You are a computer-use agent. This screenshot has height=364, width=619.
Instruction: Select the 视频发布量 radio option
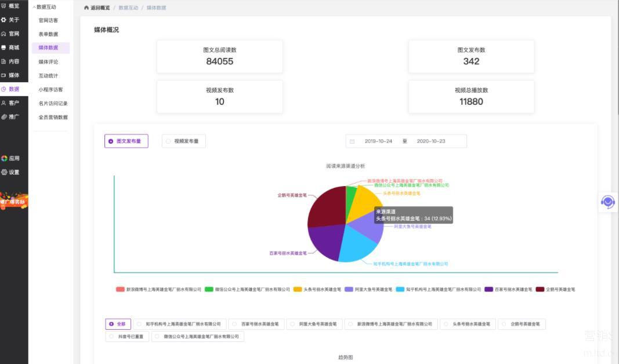(x=168, y=141)
